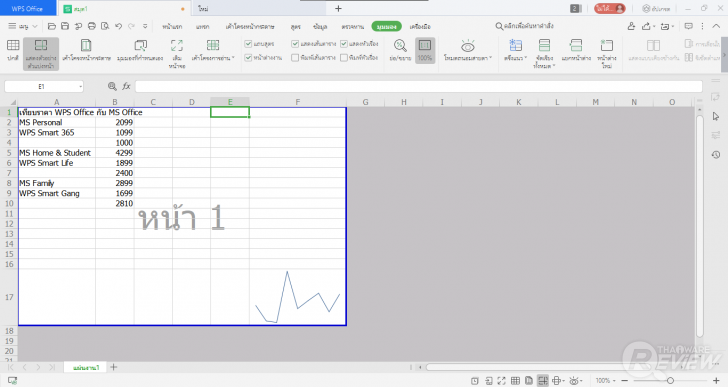This screenshot has width=728, height=387.
Task: Click the bottom-left status screen icon
Action: [13, 381]
